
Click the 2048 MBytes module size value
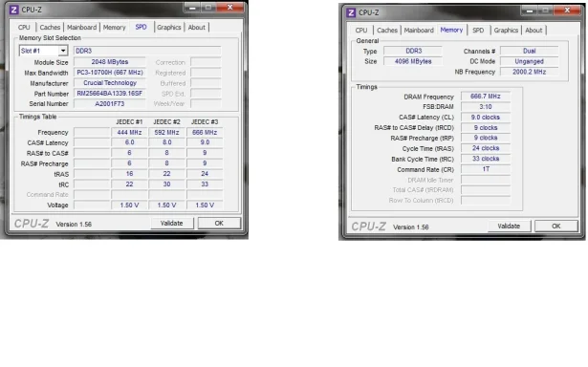[x=110, y=62]
